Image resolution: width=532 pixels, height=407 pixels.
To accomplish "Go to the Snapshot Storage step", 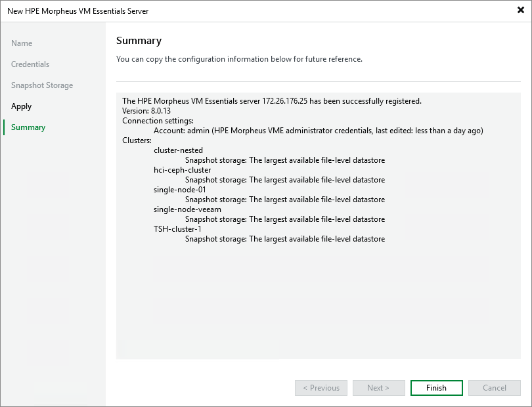I will [x=41, y=85].
